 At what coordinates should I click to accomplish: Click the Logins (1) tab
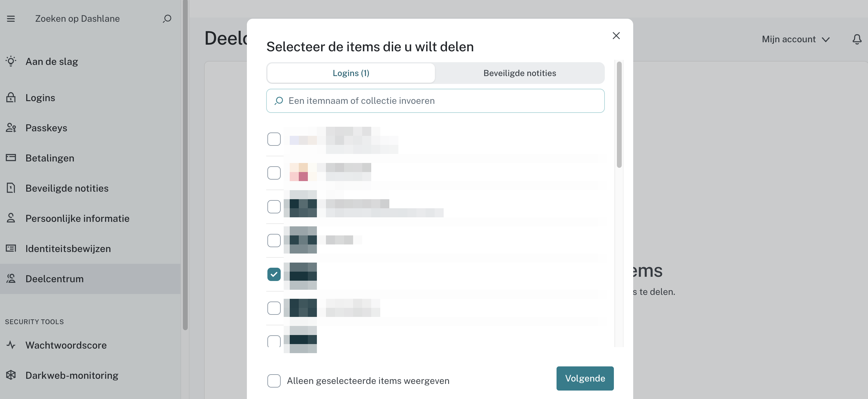point(350,72)
